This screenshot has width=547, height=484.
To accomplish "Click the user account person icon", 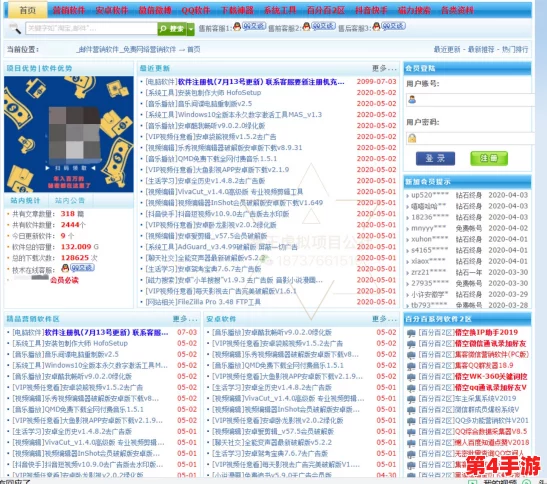I will [x=412, y=100].
